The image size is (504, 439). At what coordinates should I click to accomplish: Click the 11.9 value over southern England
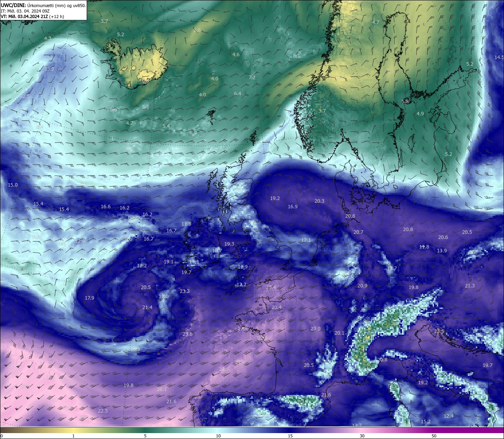pos(243,267)
